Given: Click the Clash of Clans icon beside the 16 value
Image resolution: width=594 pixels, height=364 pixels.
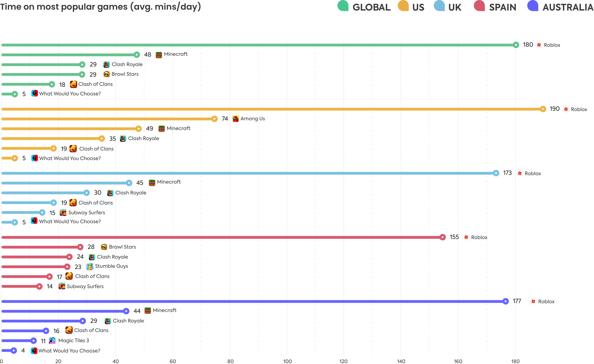Looking at the screenshot, I should [x=69, y=330].
